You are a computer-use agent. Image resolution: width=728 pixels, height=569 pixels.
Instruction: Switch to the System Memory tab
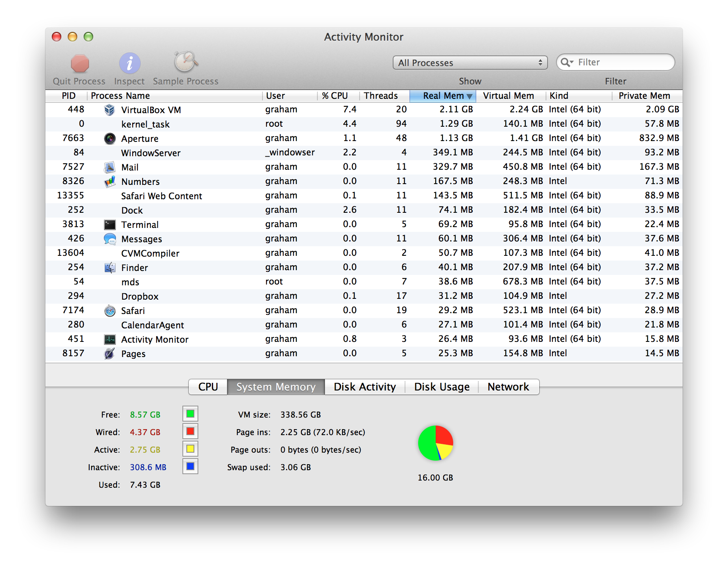[x=276, y=387]
